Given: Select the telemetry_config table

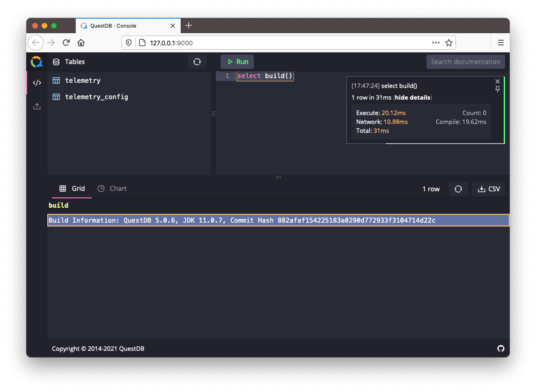Looking at the screenshot, I should click(x=96, y=97).
